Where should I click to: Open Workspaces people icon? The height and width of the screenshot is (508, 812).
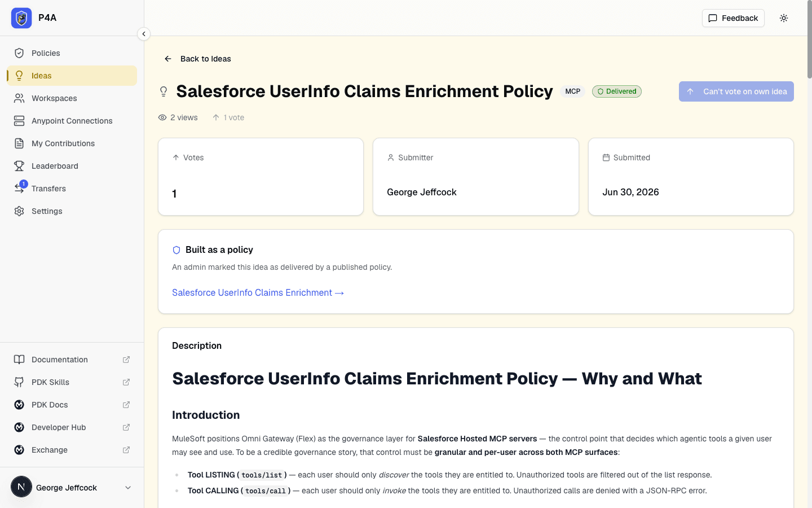point(19,98)
